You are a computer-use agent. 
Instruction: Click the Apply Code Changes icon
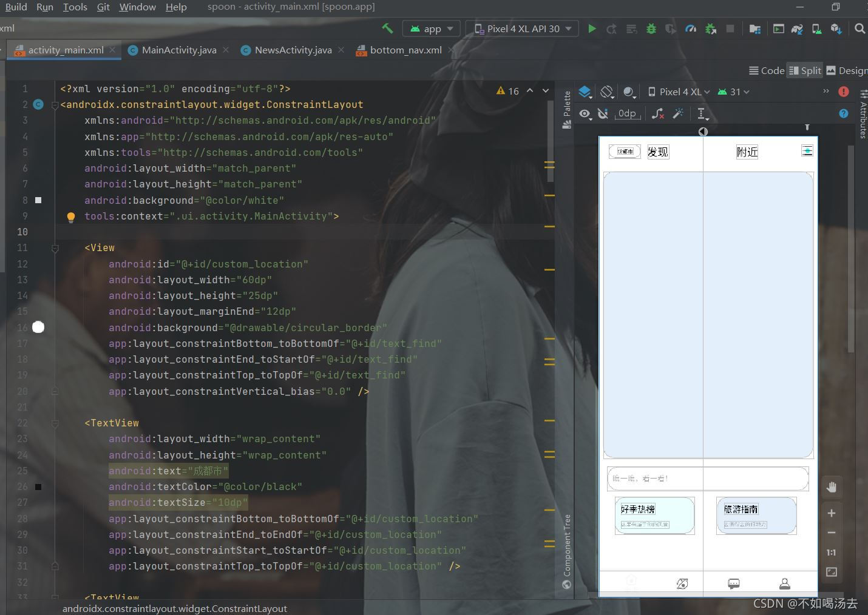(x=631, y=29)
